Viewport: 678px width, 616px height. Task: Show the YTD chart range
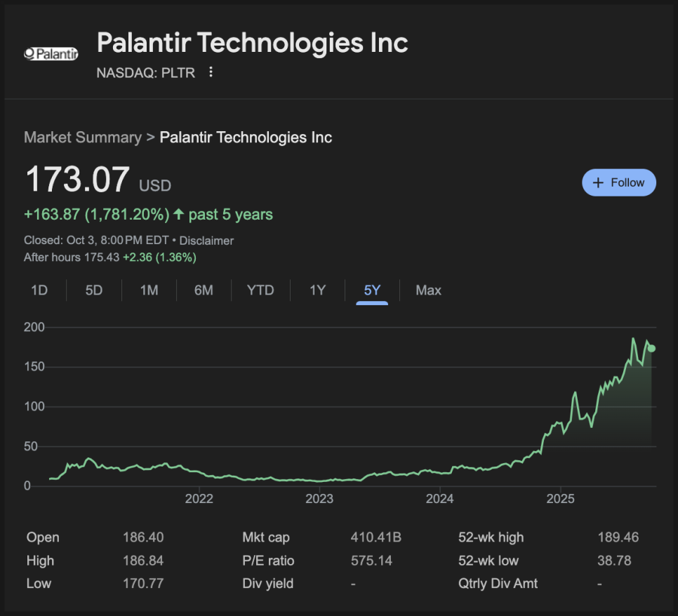pyautogui.click(x=260, y=290)
